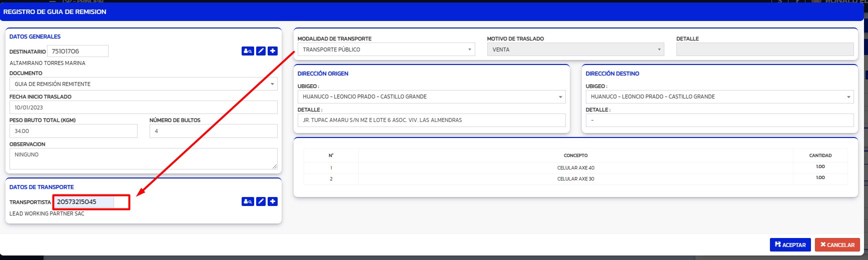Add new transportista with the plus icon

point(273,201)
